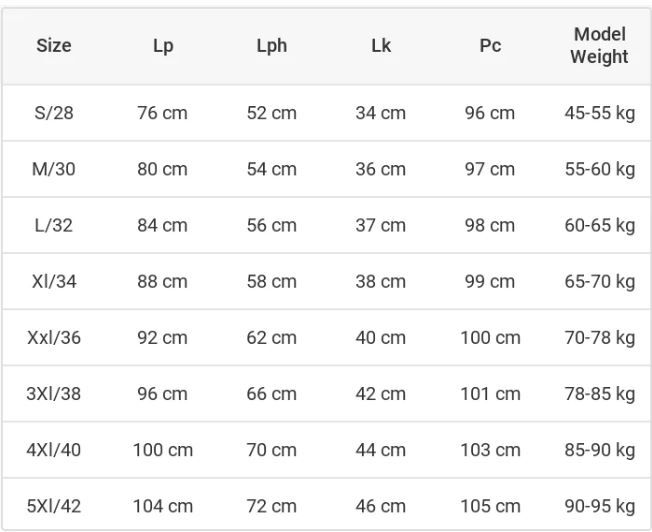The height and width of the screenshot is (532, 652).
Task: Click the 62 cm Lph value
Action: (272, 337)
